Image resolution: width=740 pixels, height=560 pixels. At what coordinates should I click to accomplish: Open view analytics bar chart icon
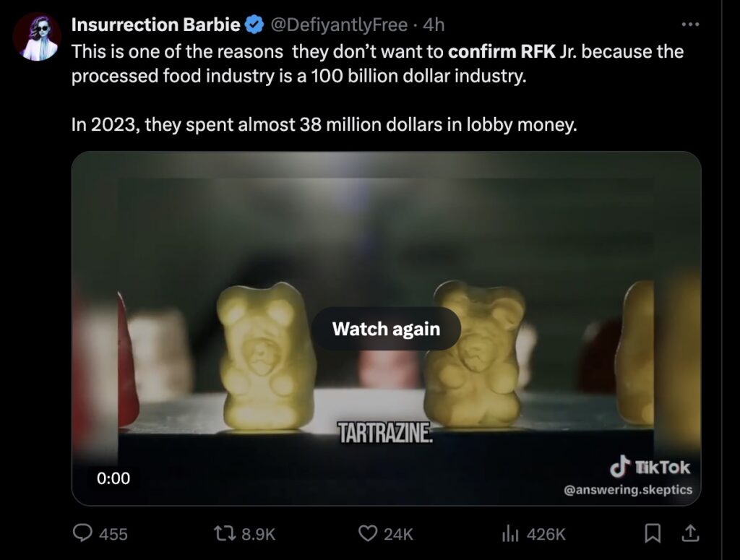pyautogui.click(x=510, y=533)
